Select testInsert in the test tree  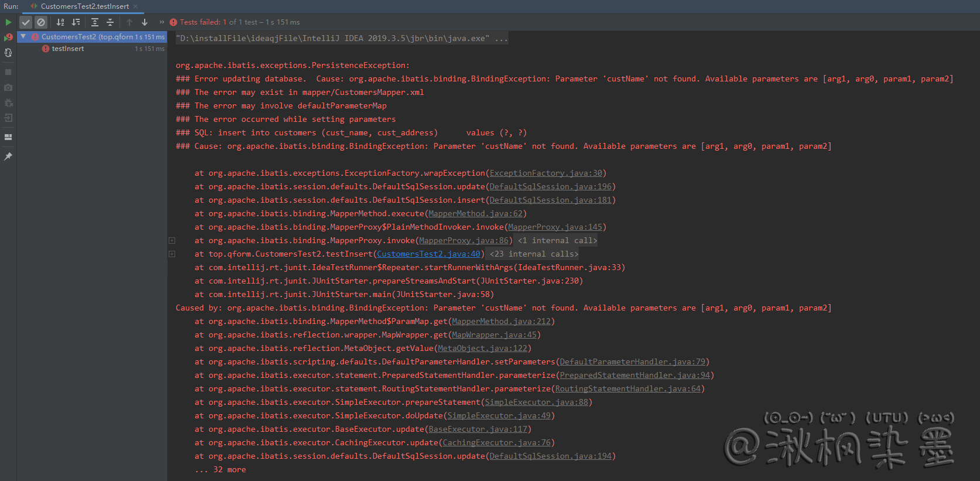67,49
